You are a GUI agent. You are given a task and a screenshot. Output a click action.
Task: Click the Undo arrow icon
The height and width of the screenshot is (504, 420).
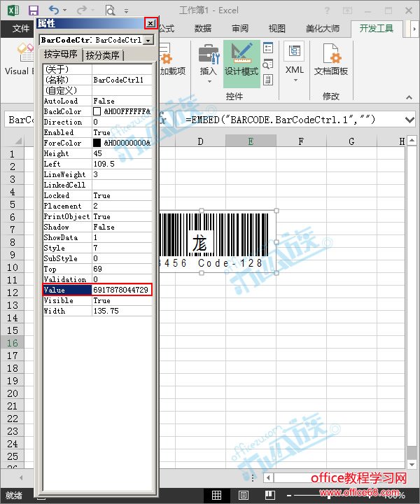(54, 10)
